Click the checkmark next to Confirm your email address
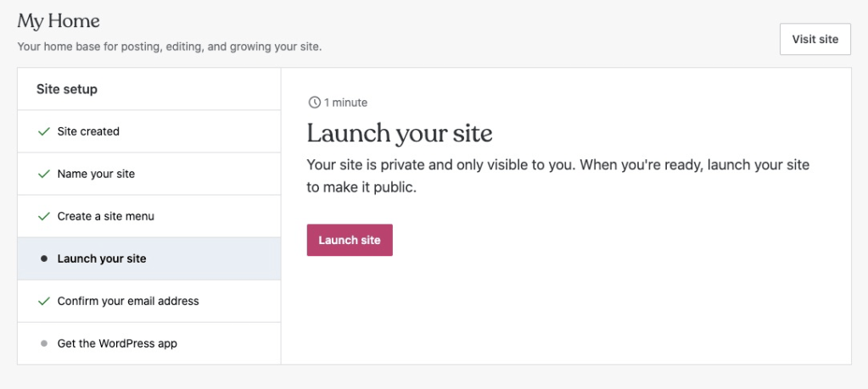Image resolution: width=868 pixels, height=389 pixels. pos(44,301)
